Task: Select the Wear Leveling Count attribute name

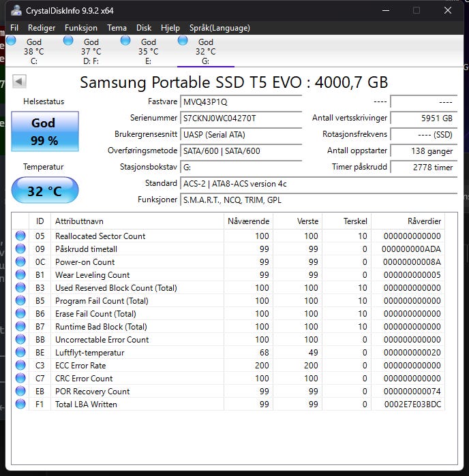Action: [93, 274]
